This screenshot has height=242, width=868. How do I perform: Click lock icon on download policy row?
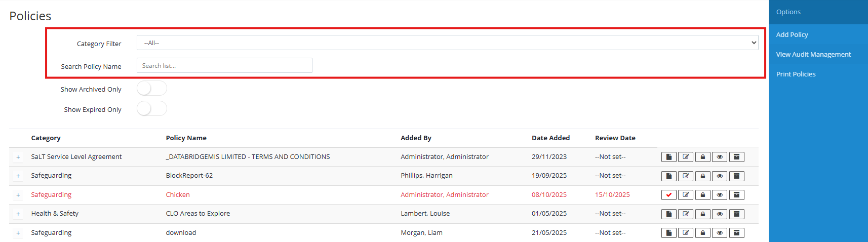[702, 233]
